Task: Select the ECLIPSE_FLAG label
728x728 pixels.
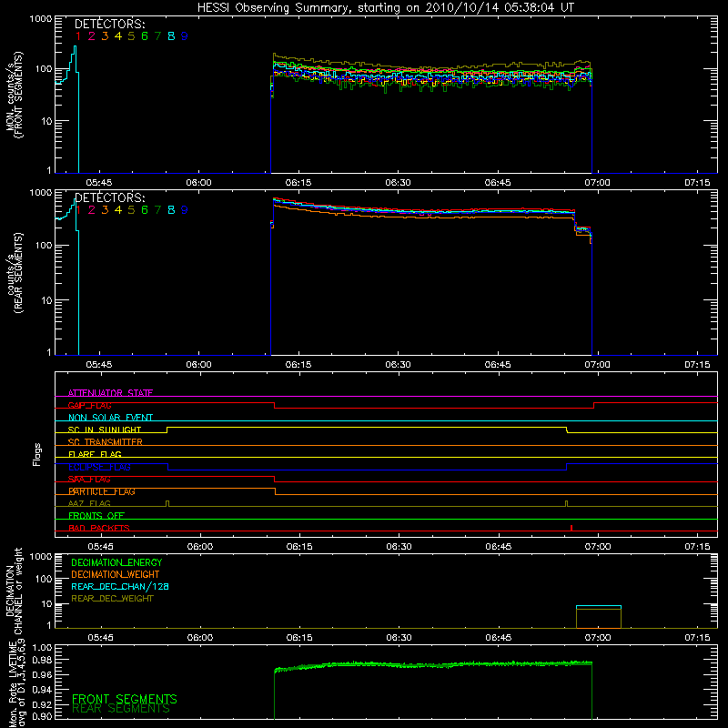Action: tap(99, 467)
